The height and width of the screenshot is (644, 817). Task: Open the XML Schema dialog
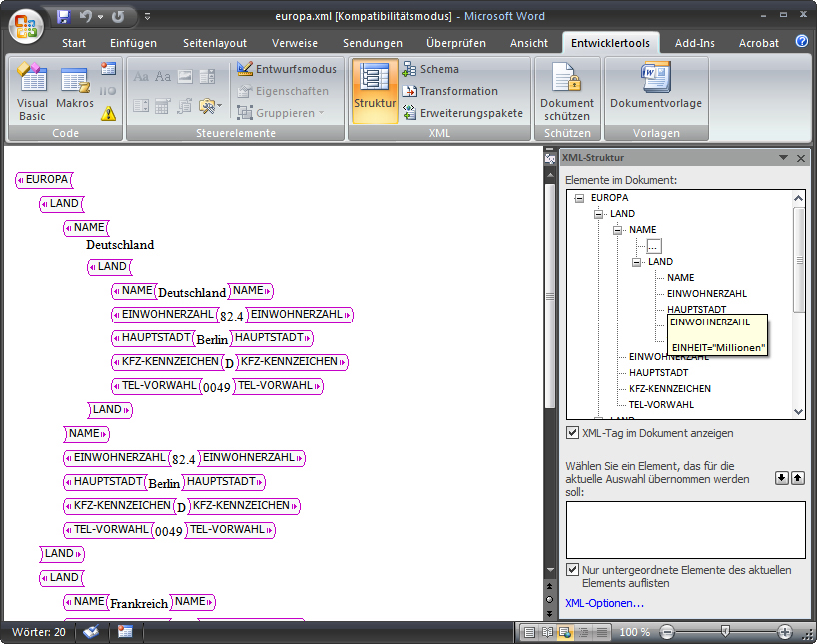pos(430,69)
